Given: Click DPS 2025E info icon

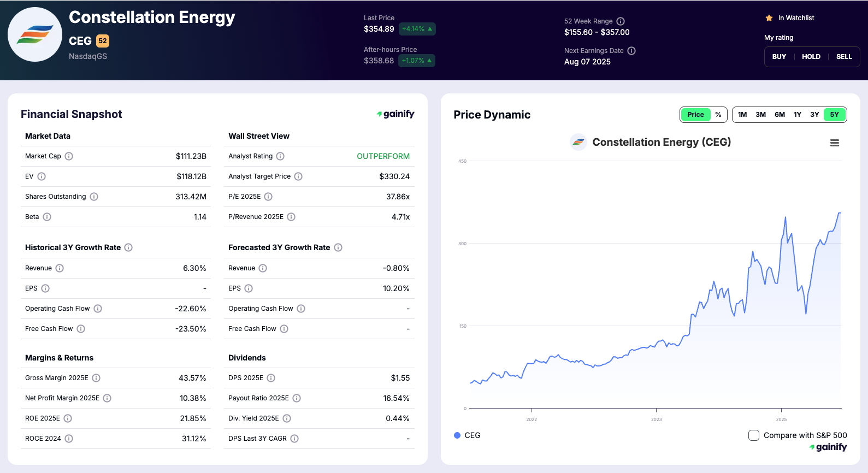Looking at the screenshot, I should 271,378.
